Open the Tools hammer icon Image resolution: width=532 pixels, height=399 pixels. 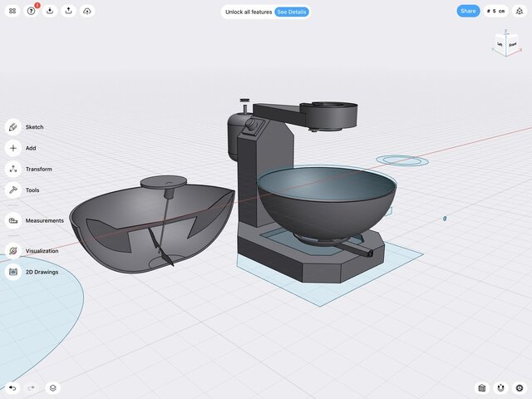point(13,190)
